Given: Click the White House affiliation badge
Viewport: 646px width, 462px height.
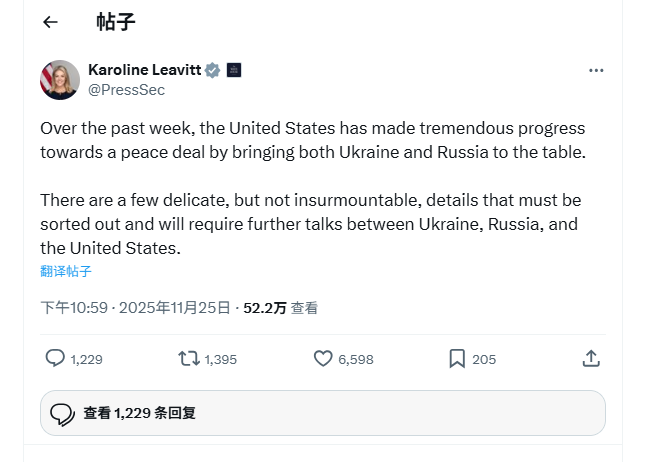Looking at the screenshot, I should coord(234,70).
